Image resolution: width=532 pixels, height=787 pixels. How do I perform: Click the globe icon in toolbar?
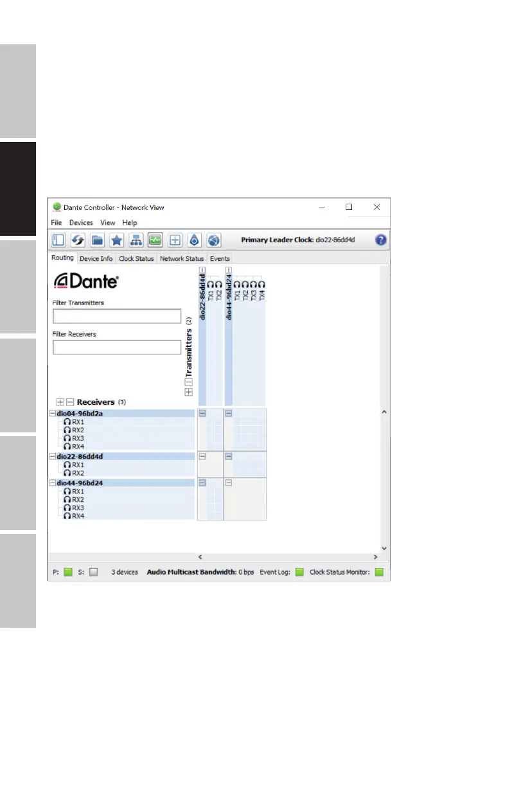(x=214, y=240)
